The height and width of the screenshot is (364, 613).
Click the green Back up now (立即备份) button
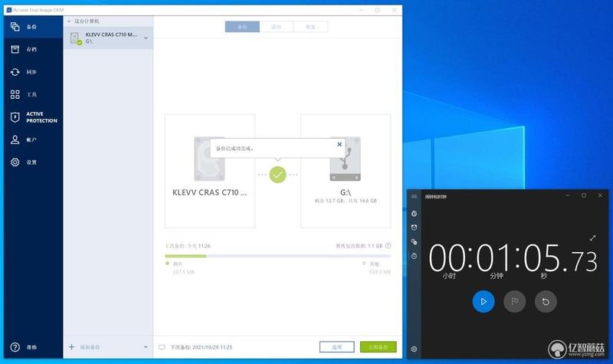click(378, 347)
